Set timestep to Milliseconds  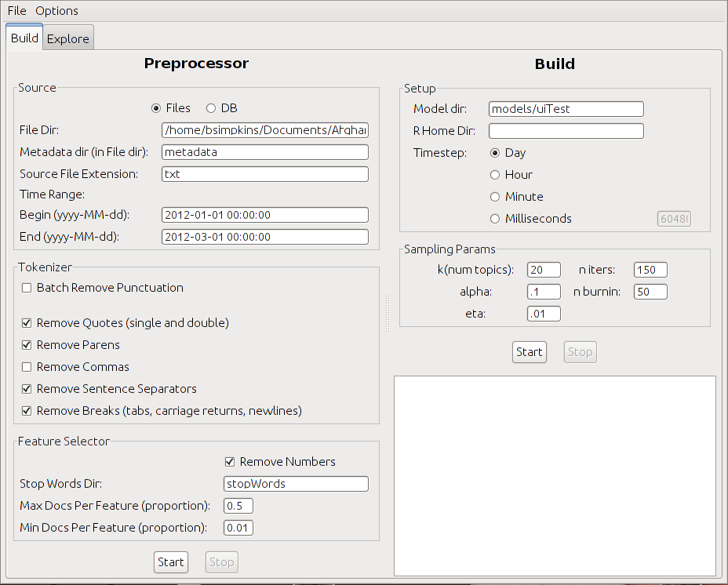pos(495,219)
